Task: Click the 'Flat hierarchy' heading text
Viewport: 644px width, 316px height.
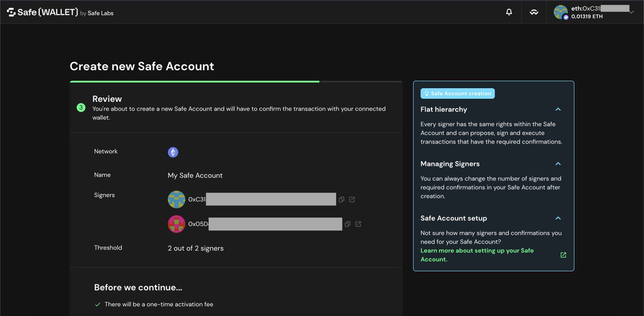Action: tap(444, 109)
